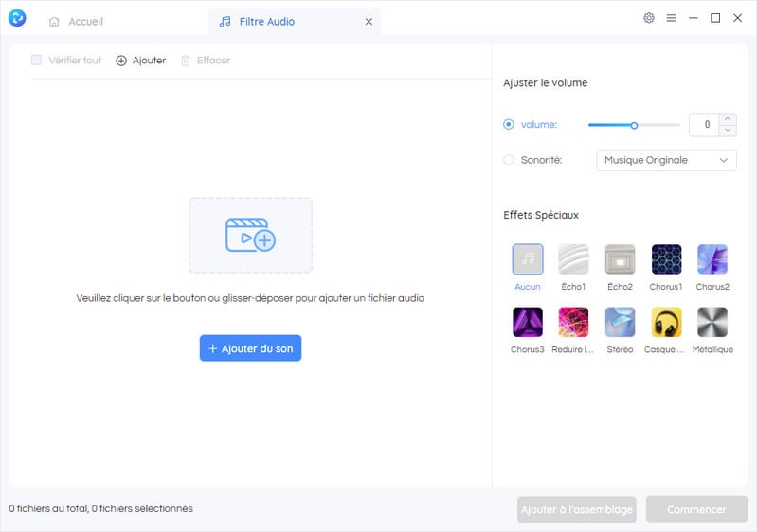
Task: Tick the Vérifier tout checkbox
Action: point(36,61)
